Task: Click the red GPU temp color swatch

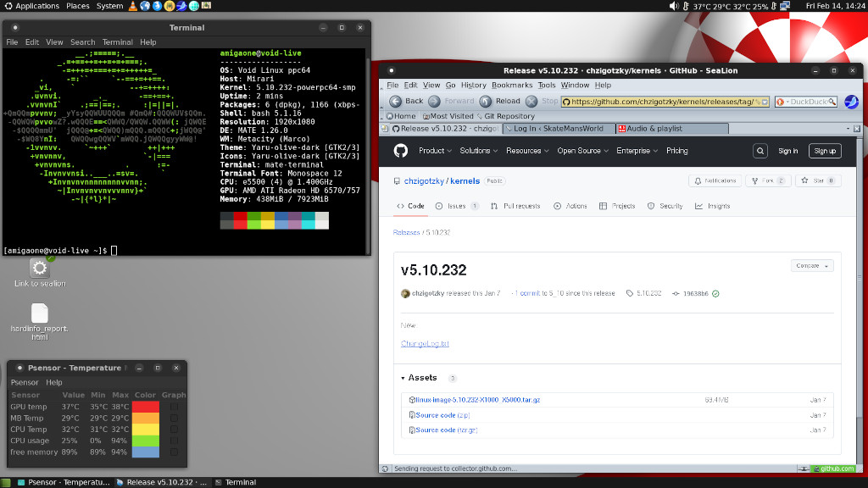Action: click(x=146, y=407)
